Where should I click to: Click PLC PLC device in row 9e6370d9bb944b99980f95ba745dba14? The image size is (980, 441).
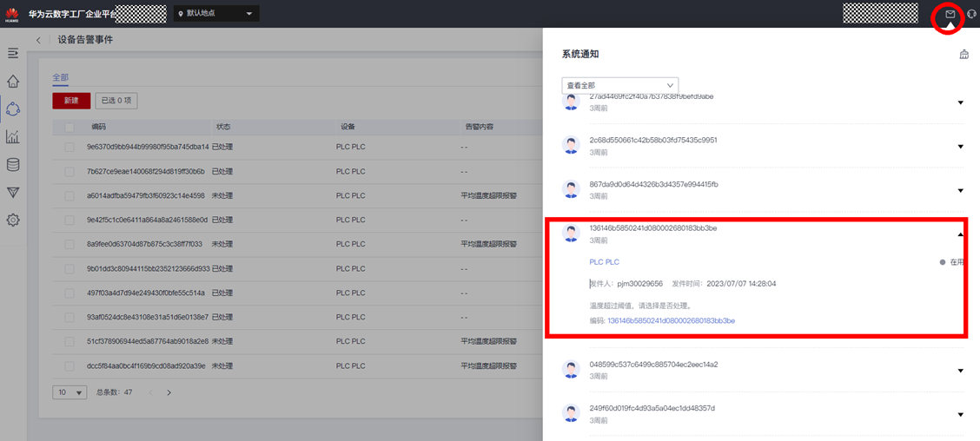(x=351, y=147)
